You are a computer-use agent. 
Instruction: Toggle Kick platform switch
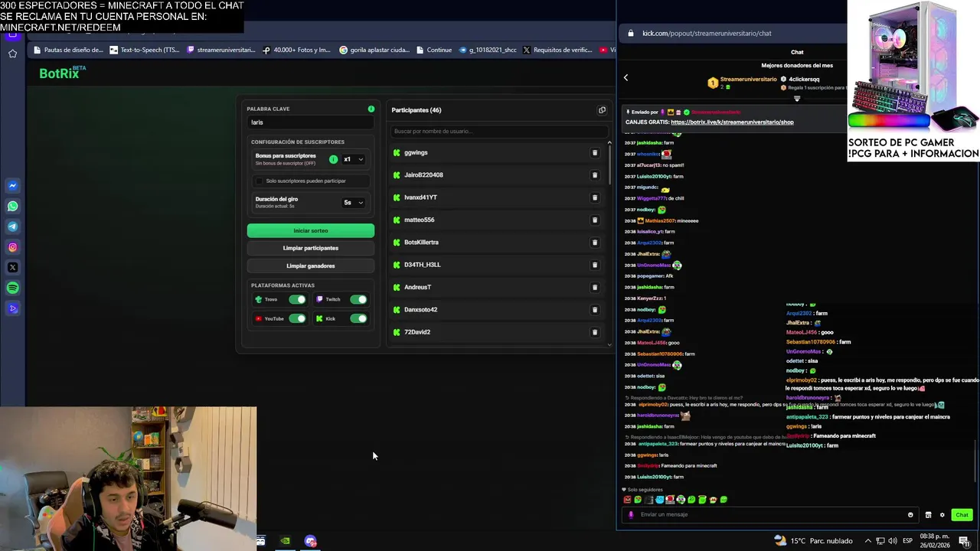[x=358, y=318]
